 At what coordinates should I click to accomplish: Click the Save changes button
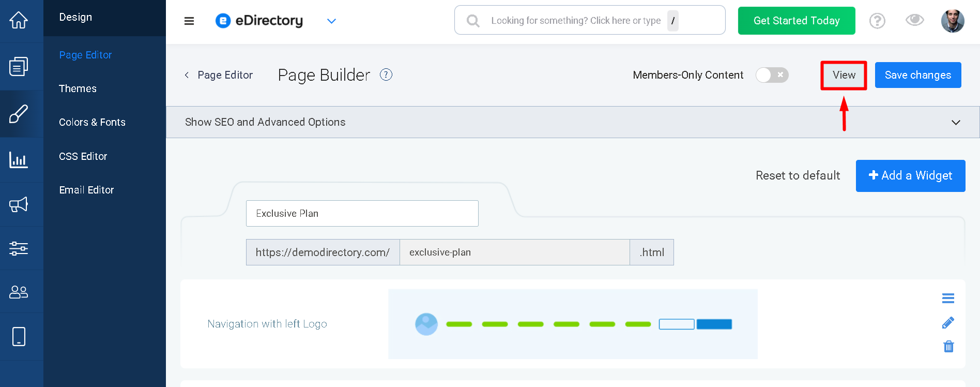pos(918,75)
